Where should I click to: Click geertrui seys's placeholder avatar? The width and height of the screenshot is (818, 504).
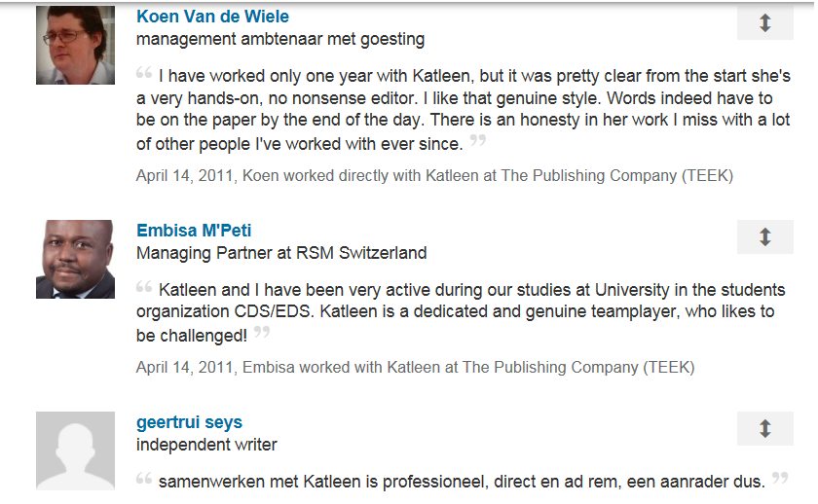75,450
